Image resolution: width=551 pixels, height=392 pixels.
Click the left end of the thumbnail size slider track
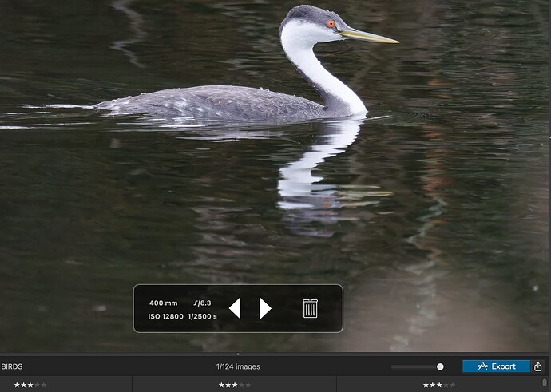394,366
